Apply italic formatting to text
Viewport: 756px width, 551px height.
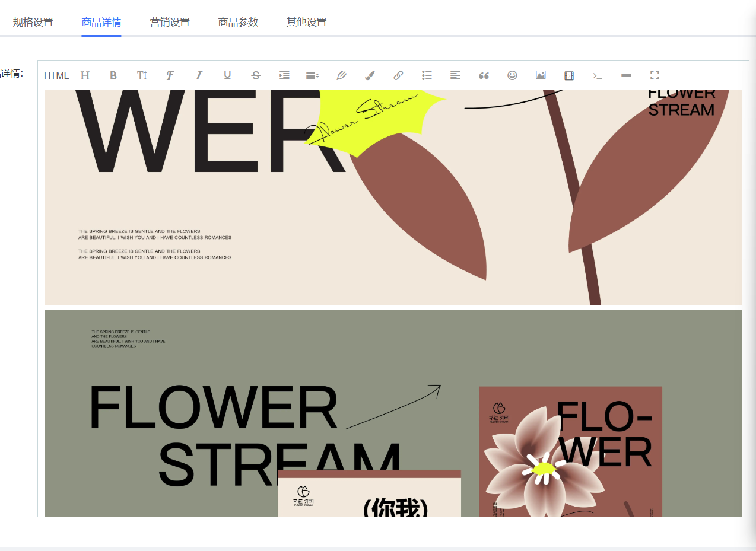pos(199,75)
